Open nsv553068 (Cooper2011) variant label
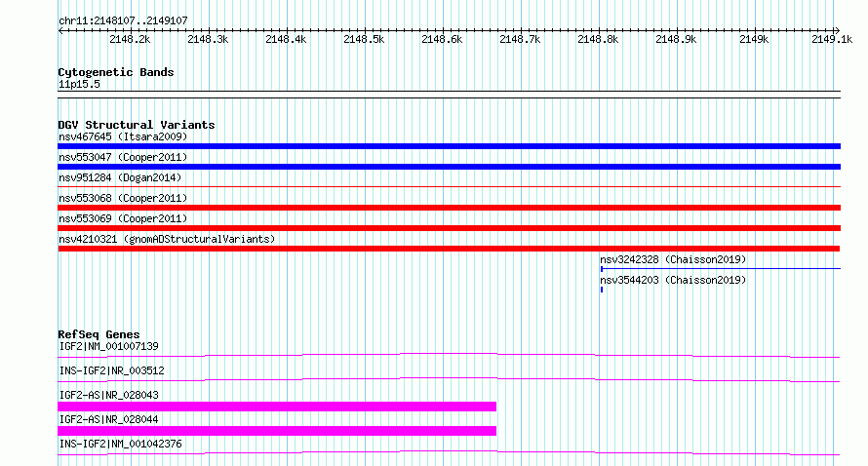This screenshot has height=466, width=868. tap(123, 198)
